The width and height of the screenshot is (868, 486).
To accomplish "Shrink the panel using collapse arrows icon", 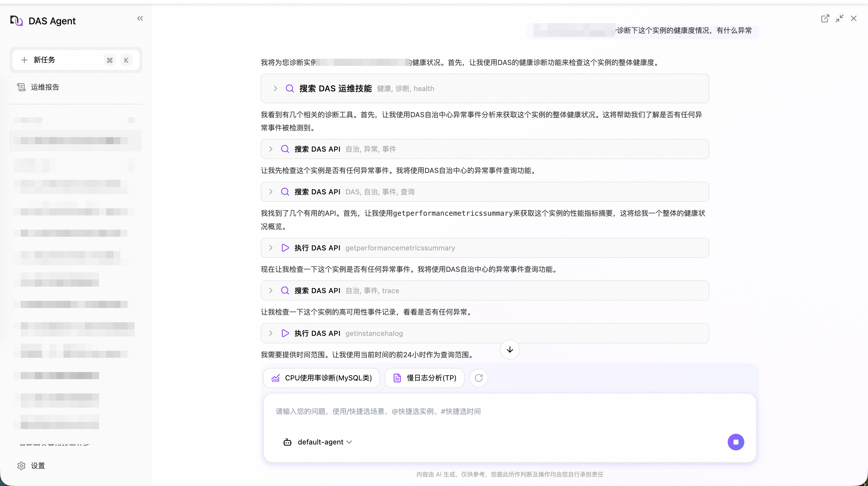I will [x=839, y=18].
